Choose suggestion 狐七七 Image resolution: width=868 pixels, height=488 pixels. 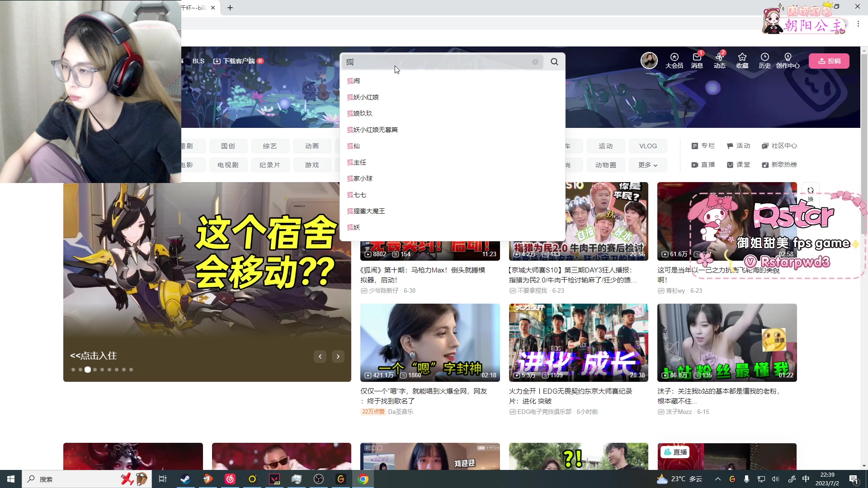(453, 195)
